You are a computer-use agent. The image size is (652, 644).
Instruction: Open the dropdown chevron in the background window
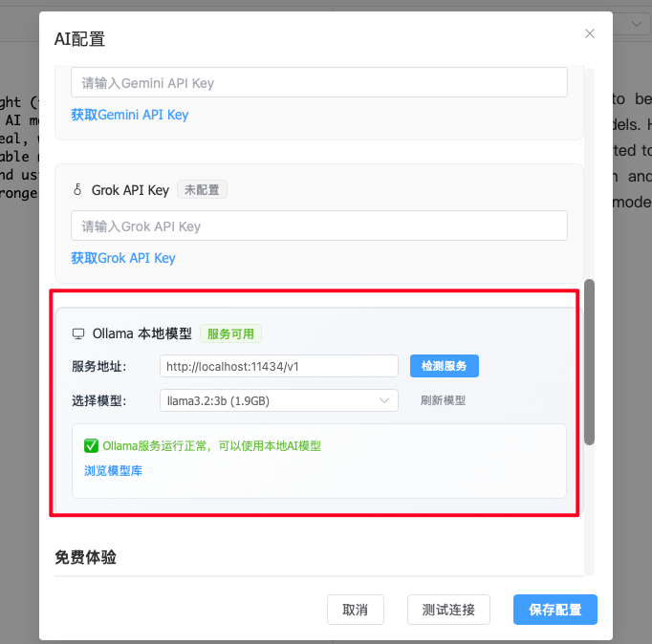[x=636, y=24]
